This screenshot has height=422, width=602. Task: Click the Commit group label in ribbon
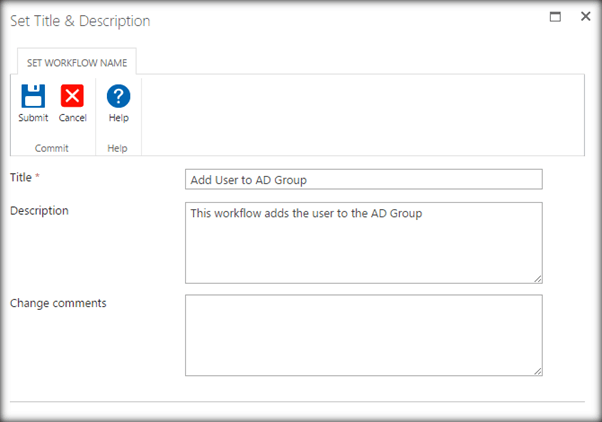[x=52, y=147]
